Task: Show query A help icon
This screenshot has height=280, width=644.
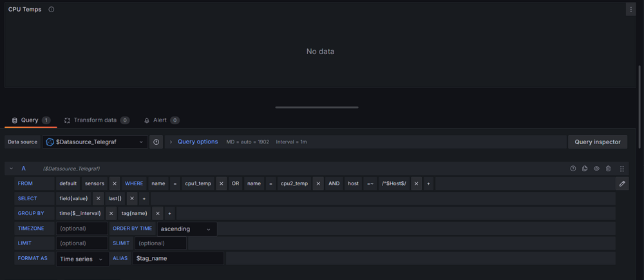Action: pyautogui.click(x=573, y=169)
